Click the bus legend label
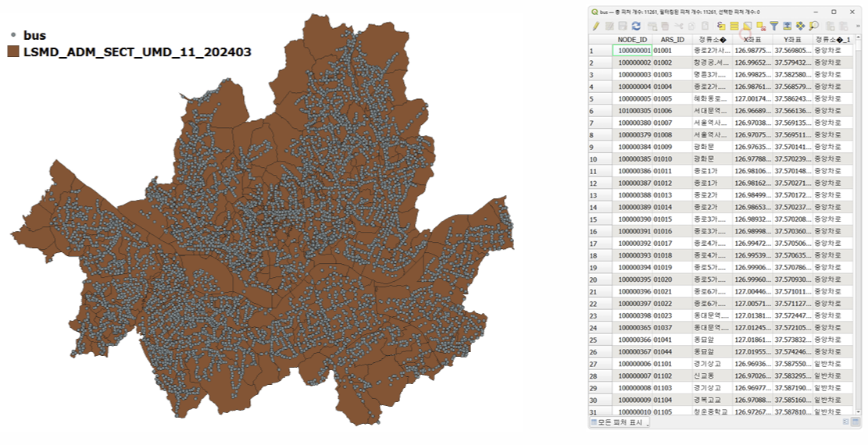Viewport: 868px width, 445px height. click(34, 35)
